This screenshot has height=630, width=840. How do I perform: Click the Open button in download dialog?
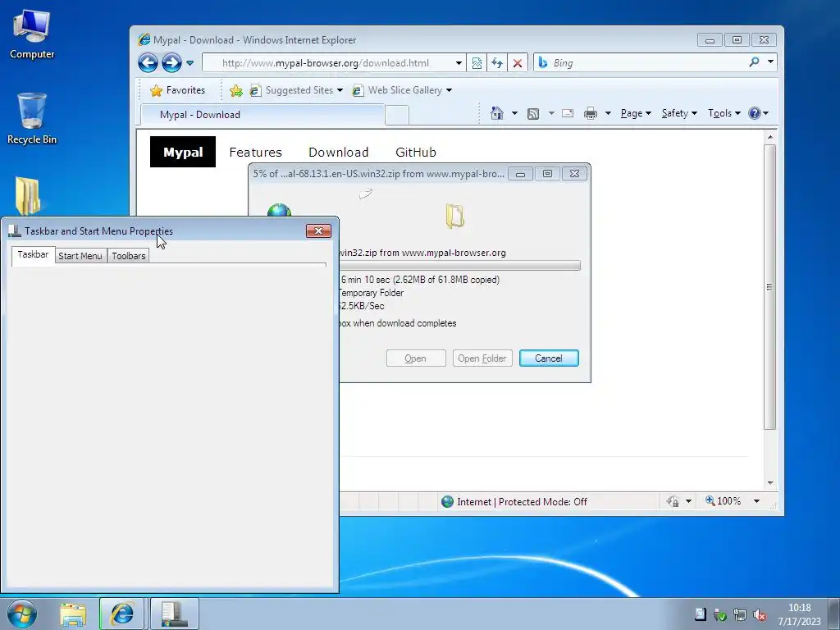tap(416, 358)
